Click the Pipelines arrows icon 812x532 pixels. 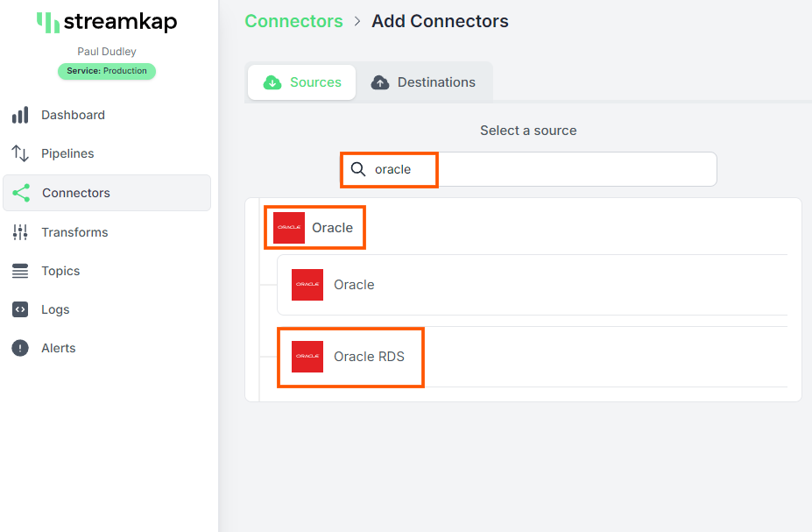20,153
